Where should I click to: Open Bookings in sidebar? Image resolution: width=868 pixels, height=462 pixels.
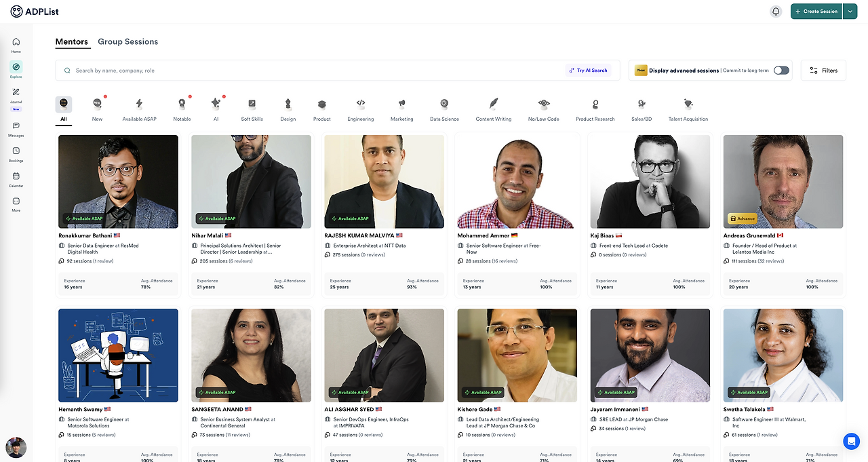pyautogui.click(x=16, y=154)
